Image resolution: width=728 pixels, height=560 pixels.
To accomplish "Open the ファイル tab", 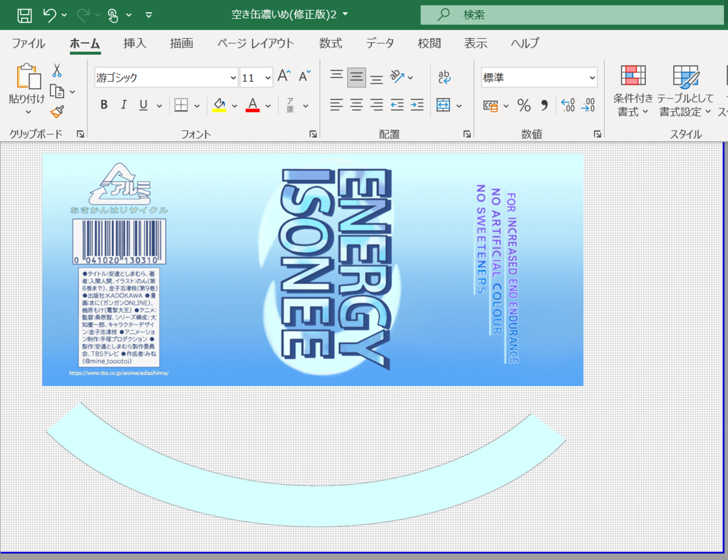I will (28, 43).
